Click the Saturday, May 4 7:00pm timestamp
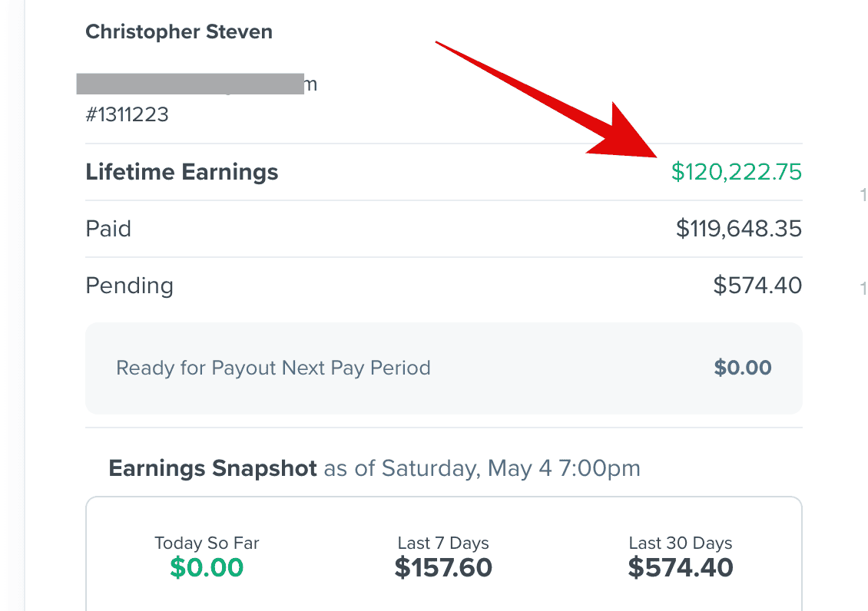The image size is (868, 611). coord(510,468)
